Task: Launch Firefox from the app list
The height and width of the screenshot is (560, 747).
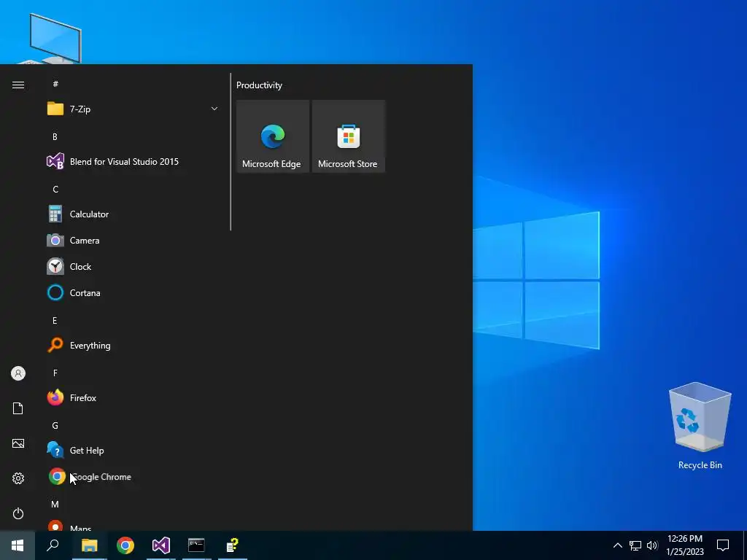Action: [133, 397]
